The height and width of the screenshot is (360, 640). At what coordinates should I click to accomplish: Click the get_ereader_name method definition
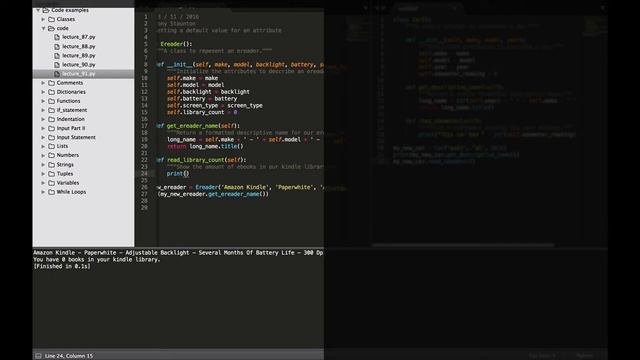click(198, 126)
